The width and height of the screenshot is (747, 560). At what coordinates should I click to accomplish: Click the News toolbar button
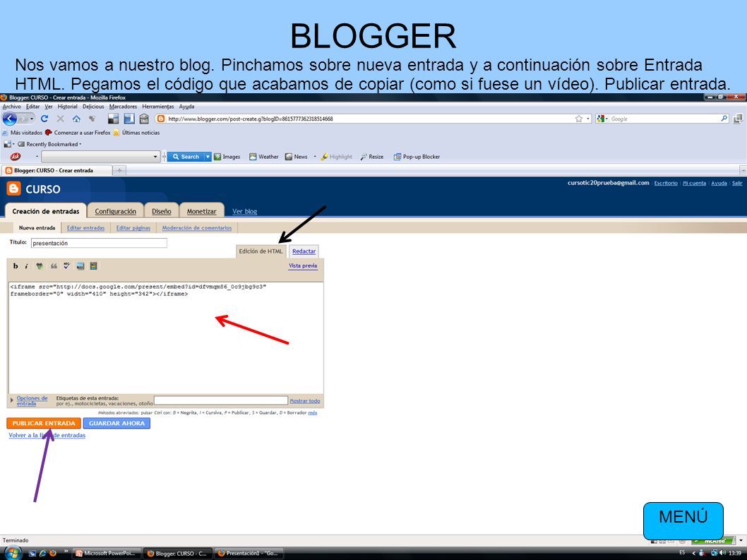(296, 156)
